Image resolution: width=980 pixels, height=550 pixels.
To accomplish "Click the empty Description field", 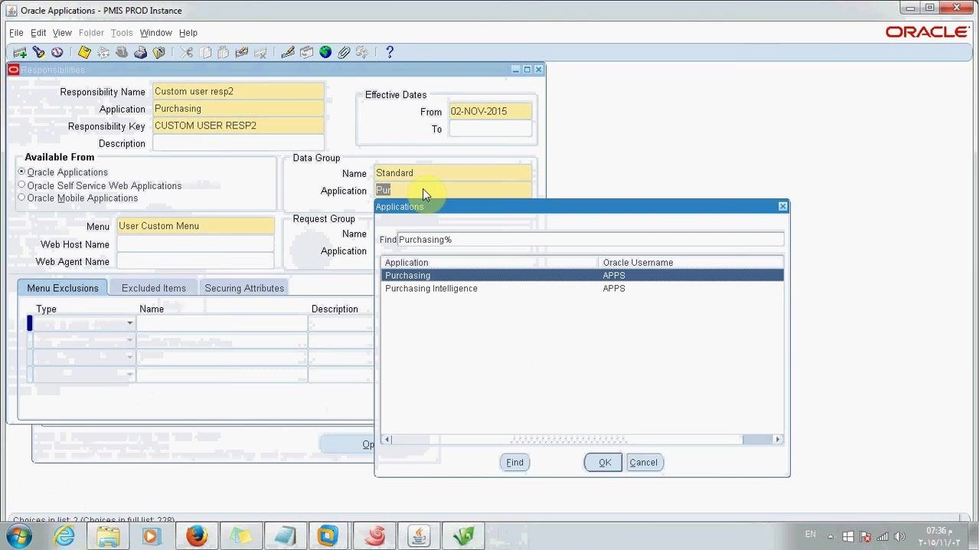I will pos(238,143).
